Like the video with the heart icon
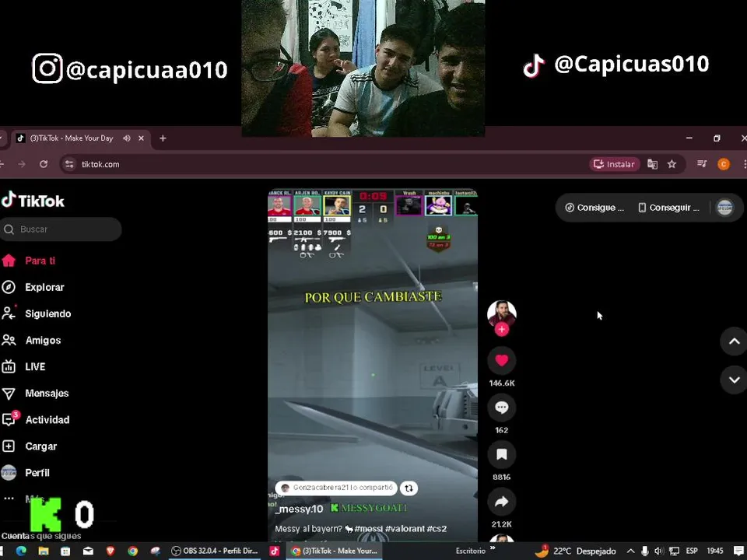Screen dimensions: 747x560 tap(501, 360)
